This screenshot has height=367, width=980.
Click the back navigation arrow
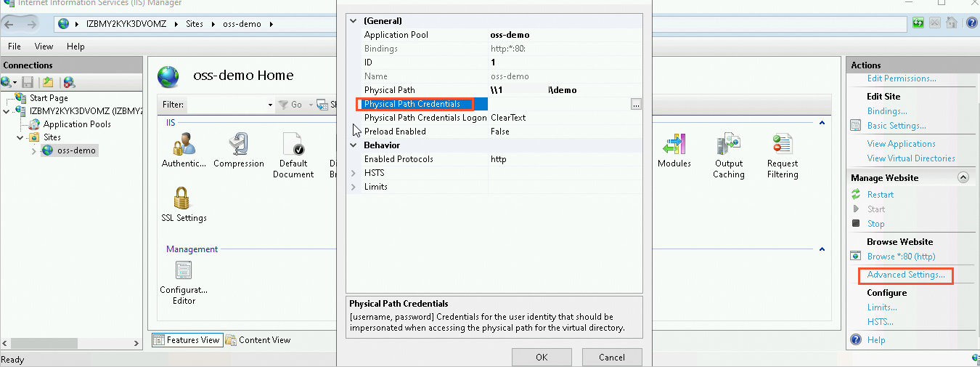click(11, 24)
